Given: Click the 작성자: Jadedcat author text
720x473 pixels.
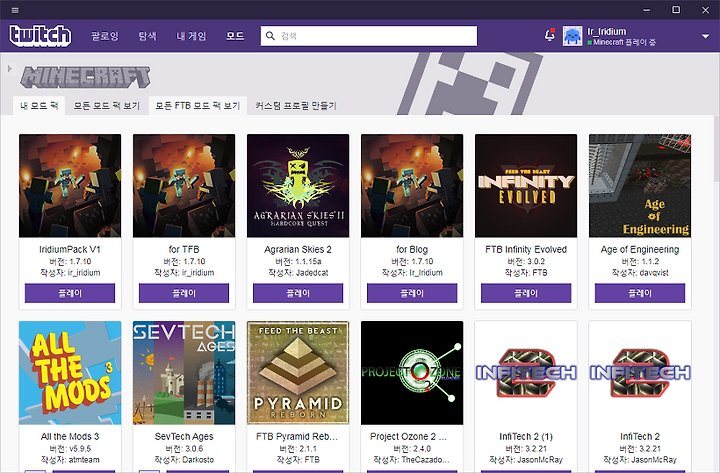Looking at the screenshot, I should pos(298,273).
